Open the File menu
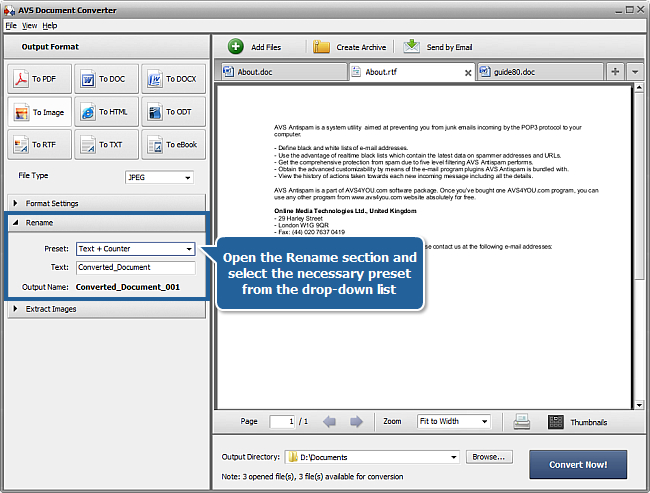 [x=11, y=26]
